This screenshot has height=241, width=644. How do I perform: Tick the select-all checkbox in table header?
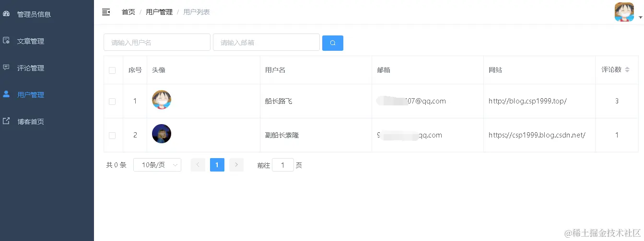point(112,70)
